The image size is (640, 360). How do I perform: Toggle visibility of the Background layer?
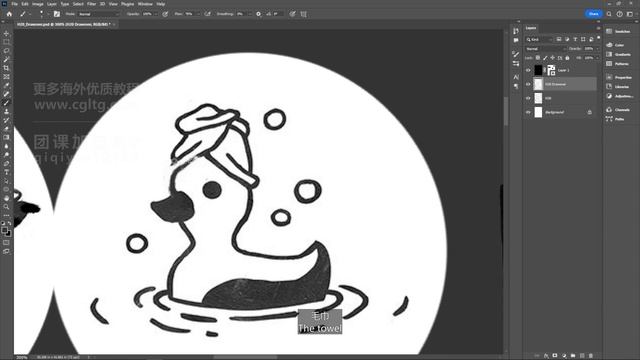coord(528,112)
